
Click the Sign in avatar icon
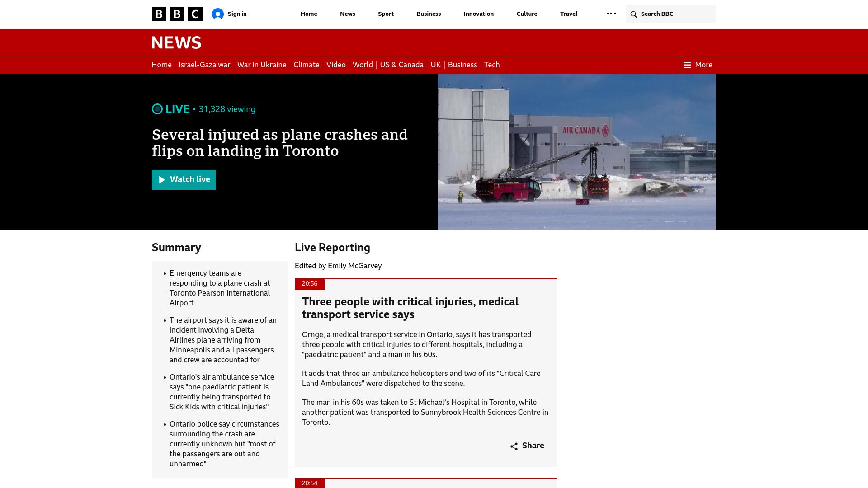tap(218, 14)
